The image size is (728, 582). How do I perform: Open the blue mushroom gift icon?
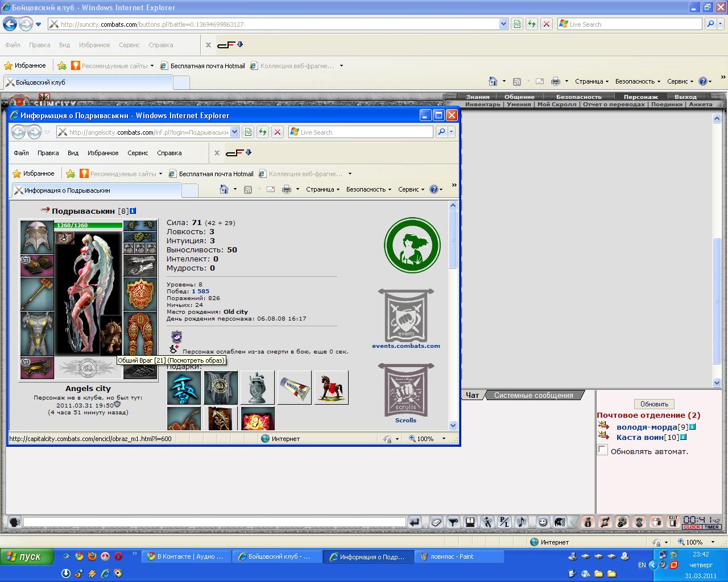point(184,387)
